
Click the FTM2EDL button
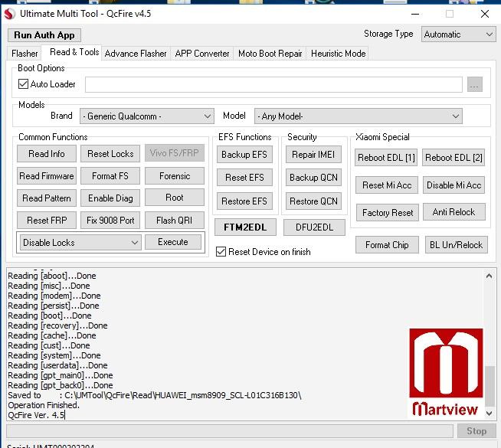click(x=245, y=227)
